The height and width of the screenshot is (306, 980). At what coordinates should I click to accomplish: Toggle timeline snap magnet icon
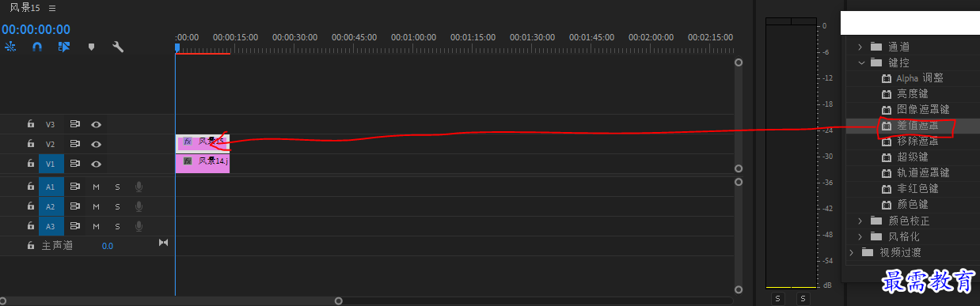[37, 47]
